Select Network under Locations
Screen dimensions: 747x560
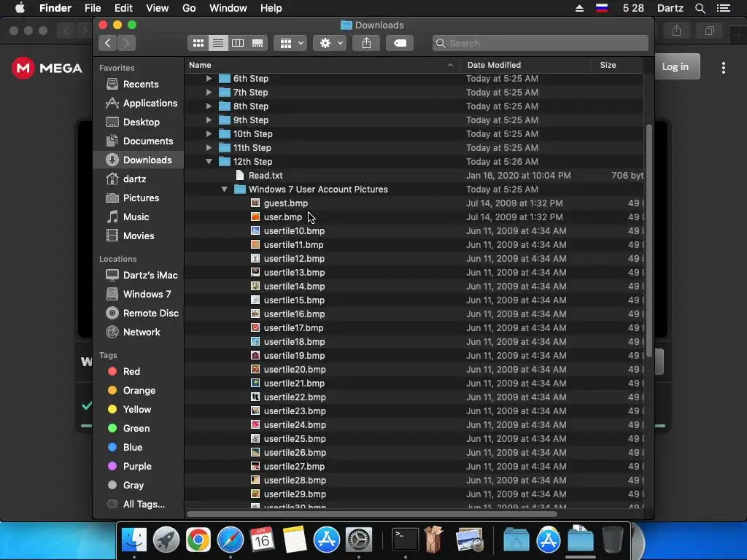(138, 332)
